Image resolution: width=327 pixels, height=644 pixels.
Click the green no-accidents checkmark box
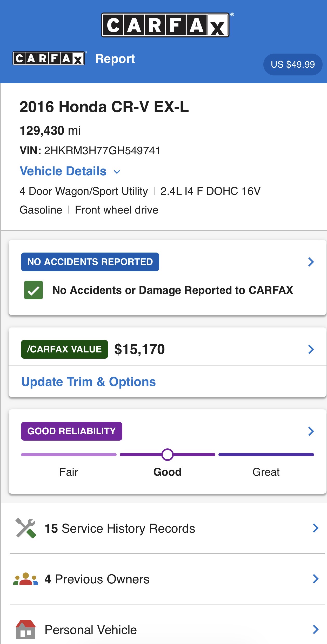click(34, 290)
